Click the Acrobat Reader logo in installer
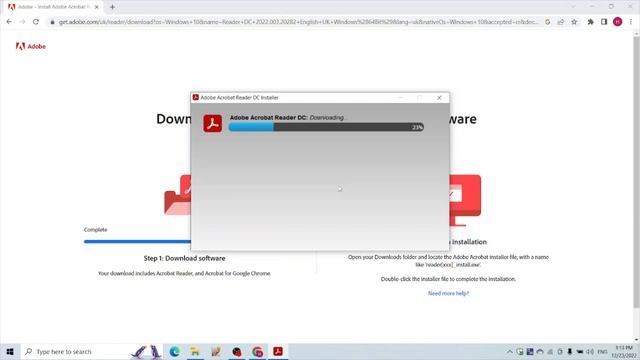The width and height of the screenshot is (640, 360). (213, 123)
